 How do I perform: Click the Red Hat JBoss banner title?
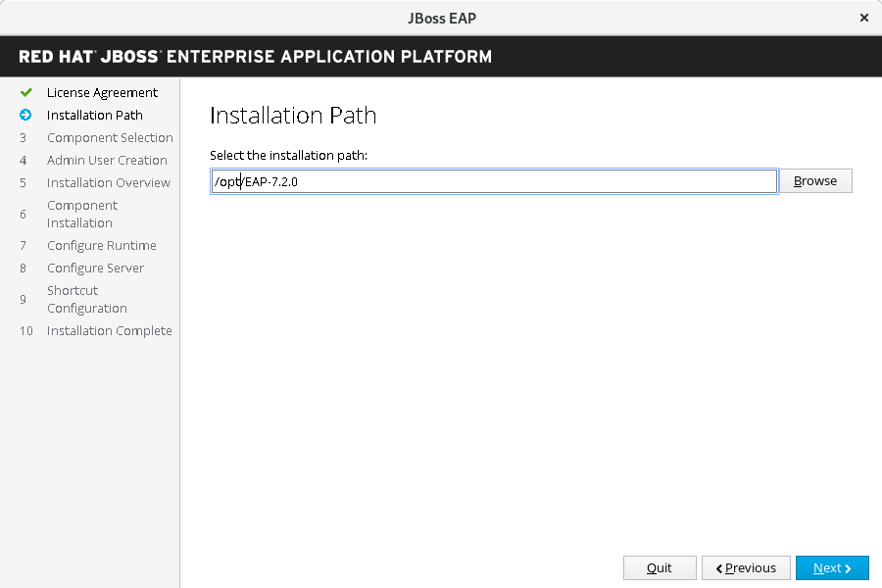pos(256,57)
